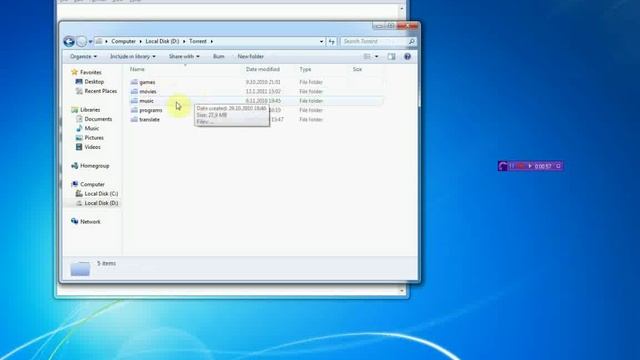This screenshot has height=360, width=640.
Task: Click scroll up arrow in background window
Action: coord(402,8)
